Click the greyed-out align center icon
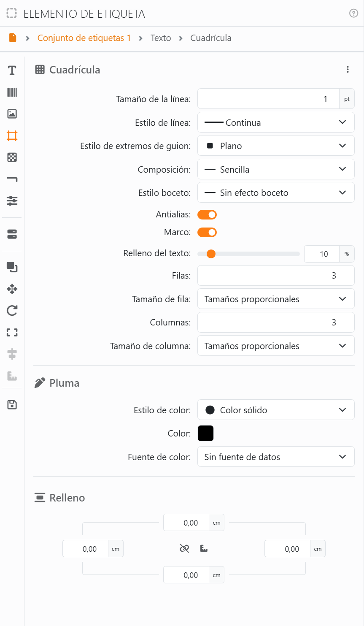 pos(12,354)
